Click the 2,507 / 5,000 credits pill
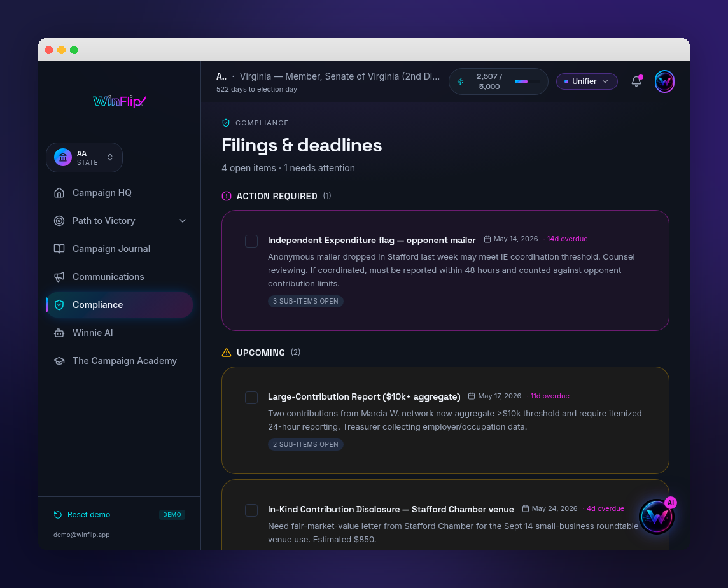The width and height of the screenshot is (728, 588). pos(498,81)
